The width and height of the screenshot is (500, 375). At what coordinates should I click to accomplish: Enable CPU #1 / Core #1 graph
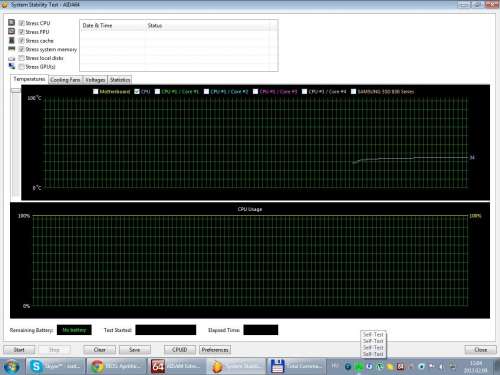coord(157,91)
